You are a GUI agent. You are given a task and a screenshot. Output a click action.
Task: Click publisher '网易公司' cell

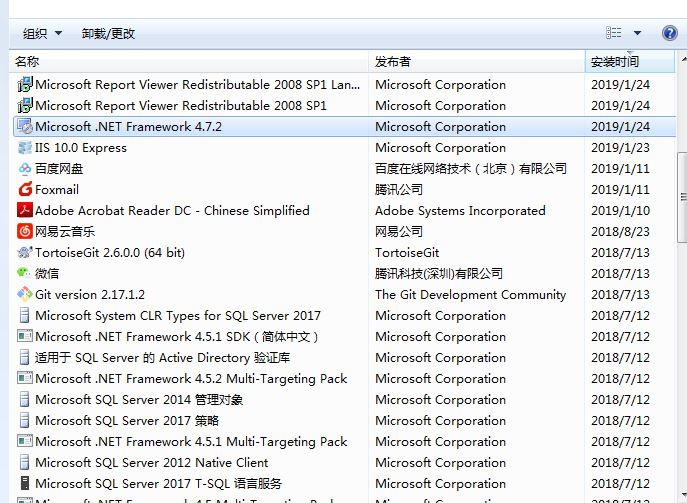[x=399, y=231]
